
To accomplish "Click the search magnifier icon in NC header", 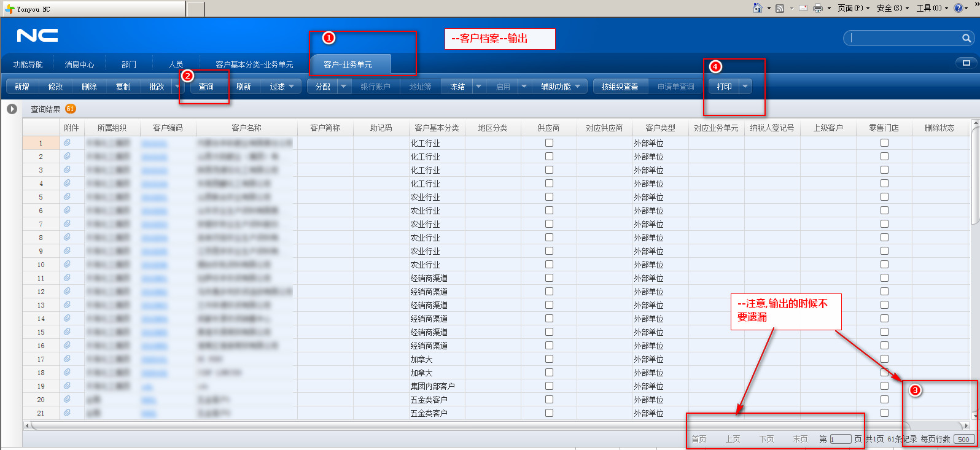I will [966, 39].
